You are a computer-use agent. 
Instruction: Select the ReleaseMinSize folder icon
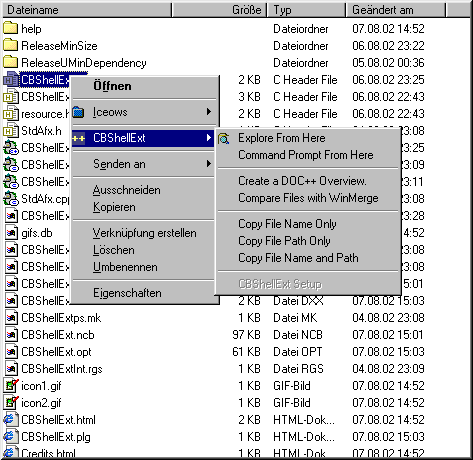pos(10,45)
